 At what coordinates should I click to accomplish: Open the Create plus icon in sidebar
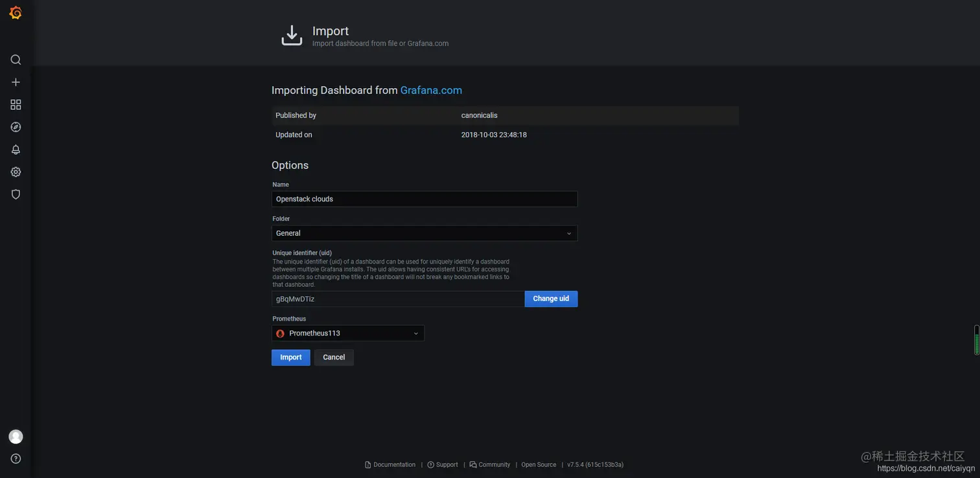click(x=16, y=82)
